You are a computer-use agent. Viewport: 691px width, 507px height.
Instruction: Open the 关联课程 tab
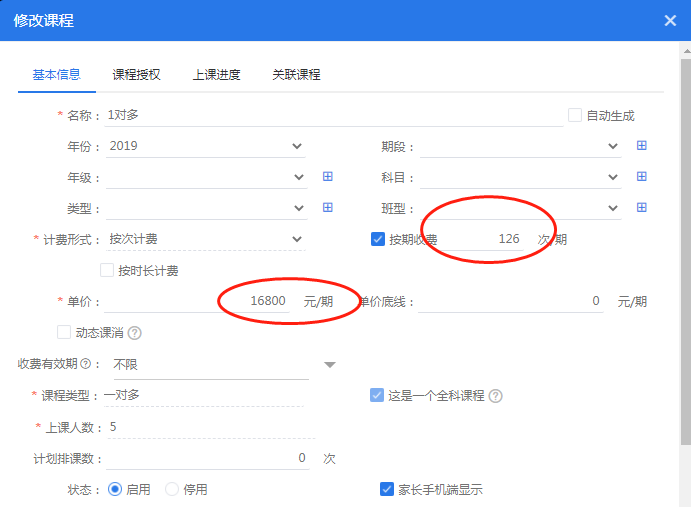(296, 75)
